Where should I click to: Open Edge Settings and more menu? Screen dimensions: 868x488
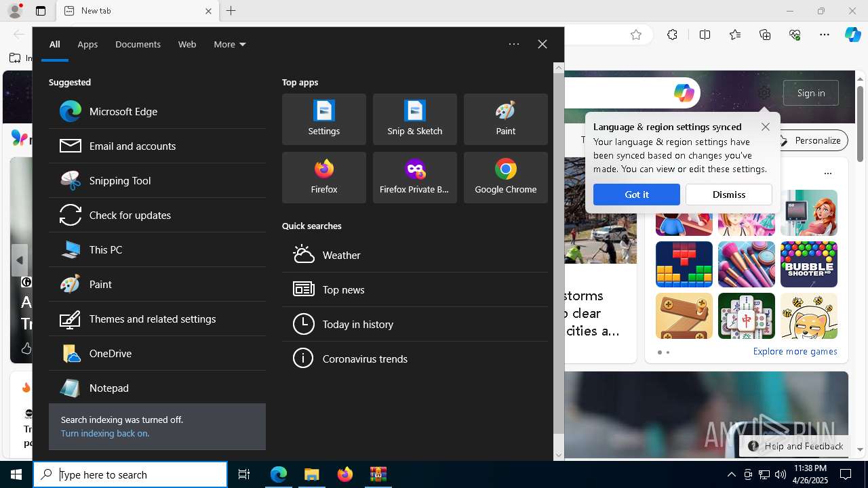coord(825,35)
